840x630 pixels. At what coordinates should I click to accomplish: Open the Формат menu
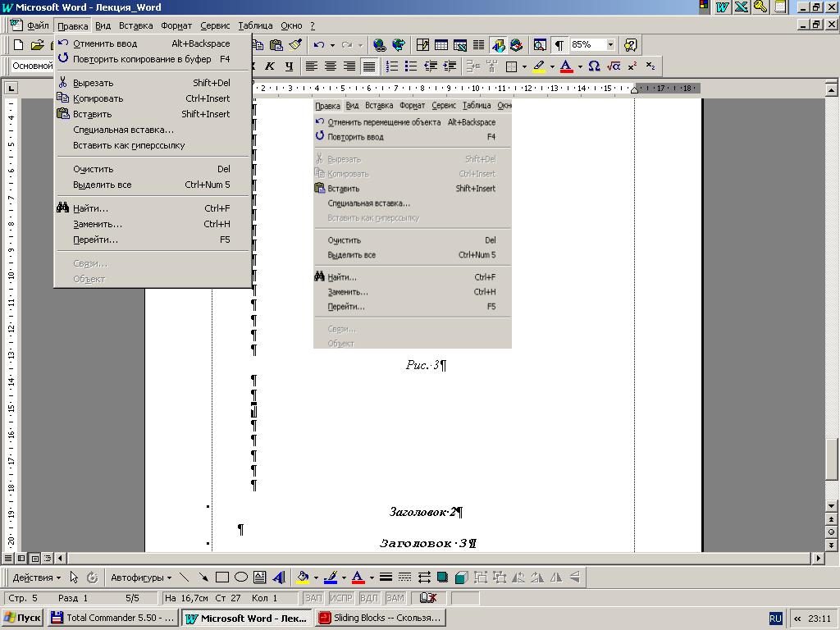[x=176, y=25]
